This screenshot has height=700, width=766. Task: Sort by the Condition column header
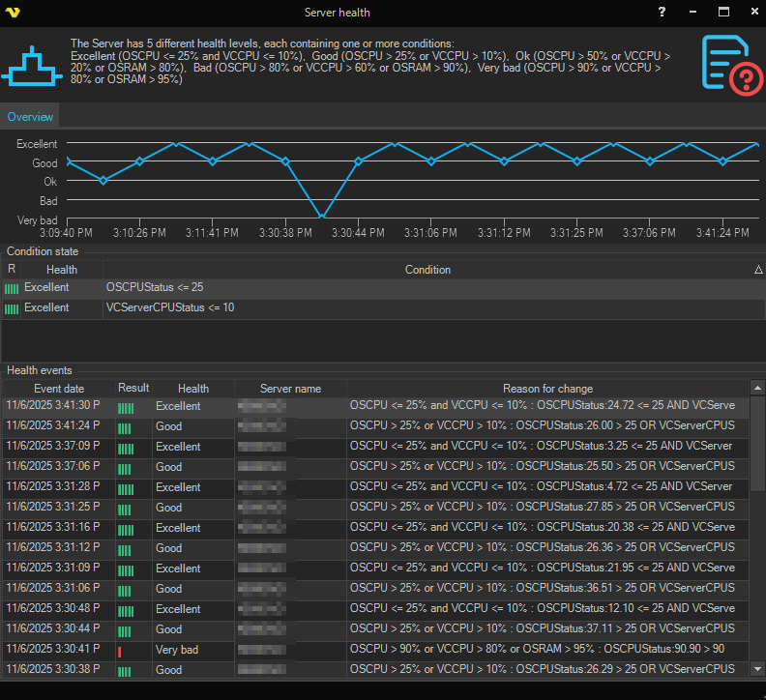pyautogui.click(x=427, y=270)
